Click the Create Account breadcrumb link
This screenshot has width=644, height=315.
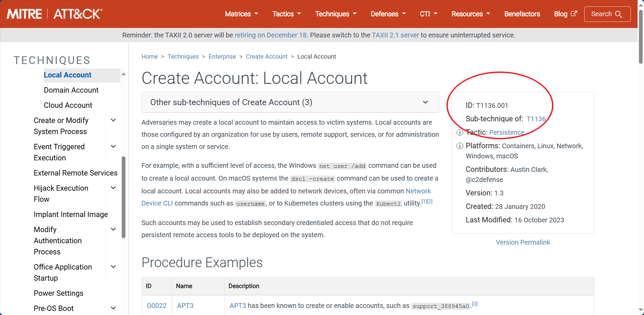tap(266, 57)
